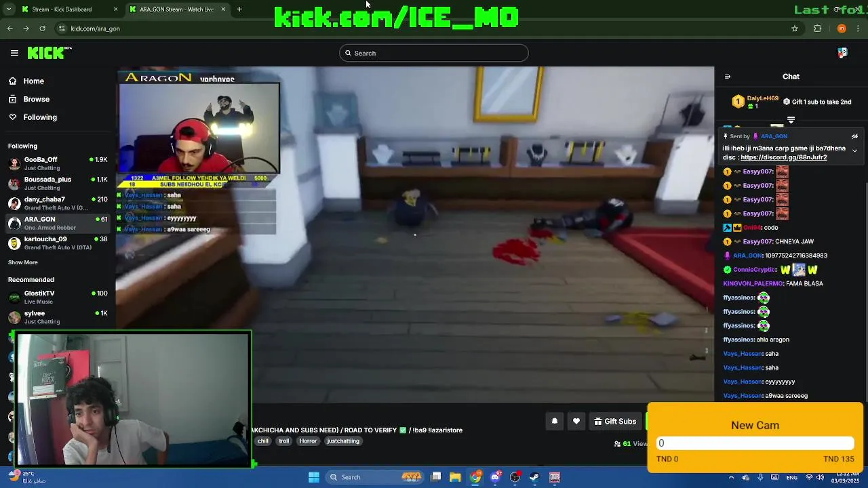Open Task View from taskbar
The width and height of the screenshot is (868, 488).
coord(436,477)
